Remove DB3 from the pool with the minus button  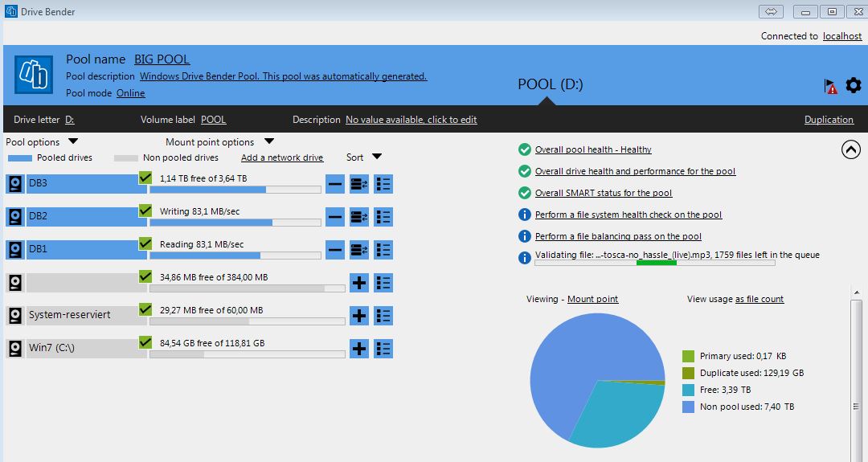[335, 184]
